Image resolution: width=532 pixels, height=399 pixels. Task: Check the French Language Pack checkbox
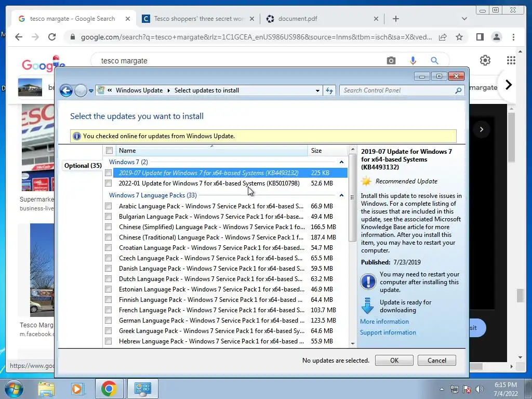108,310
